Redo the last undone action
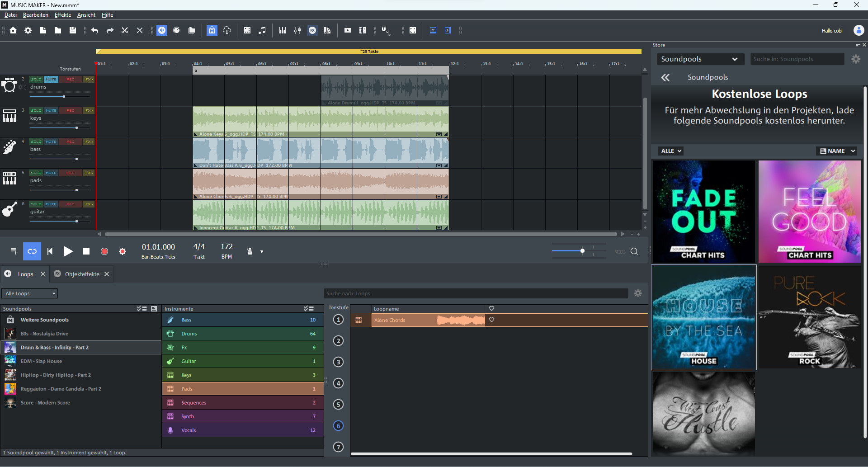This screenshot has height=467, width=868. 110,30
